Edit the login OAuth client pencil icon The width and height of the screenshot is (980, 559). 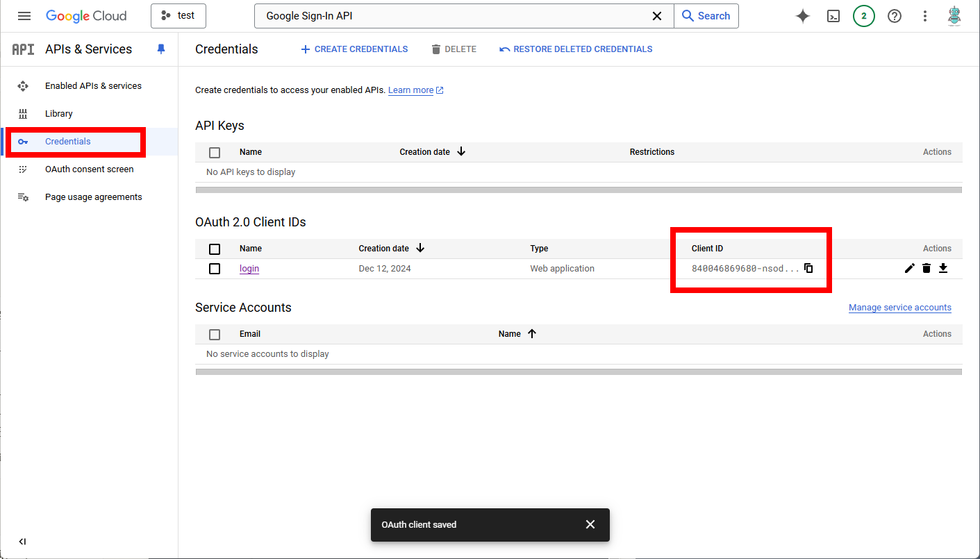tap(910, 268)
